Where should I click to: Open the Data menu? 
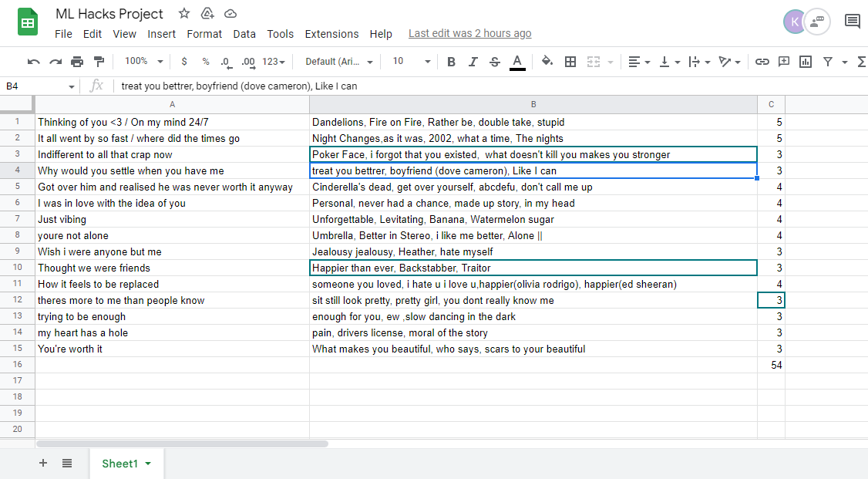[x=244, y=34]
